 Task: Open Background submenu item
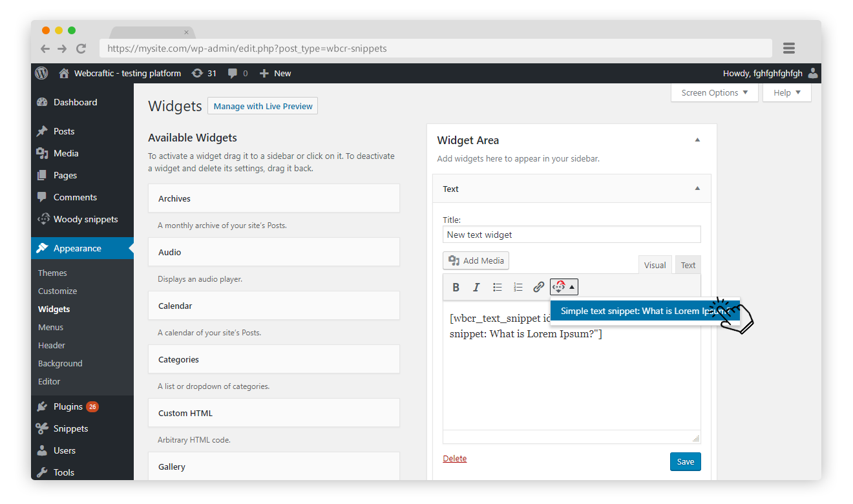(60, 363)
